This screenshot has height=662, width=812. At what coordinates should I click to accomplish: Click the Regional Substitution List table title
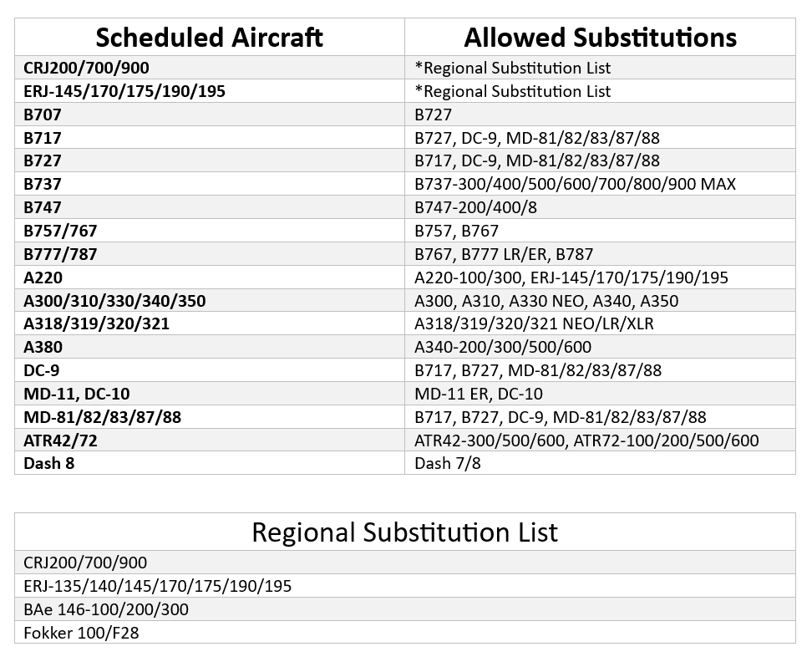coord(404,532)
